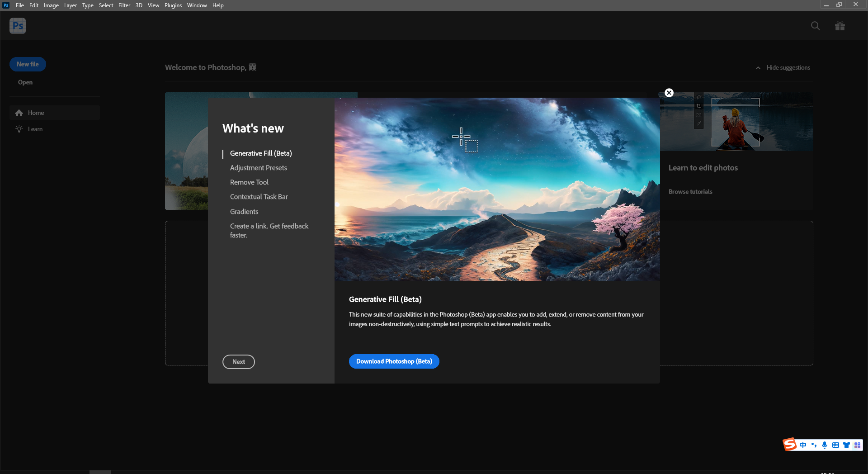Image resolution: width=868 pixels, height=474 pixels.
Task: Select the Lasso tool icon in tutorial card
Action: [698, 97]
